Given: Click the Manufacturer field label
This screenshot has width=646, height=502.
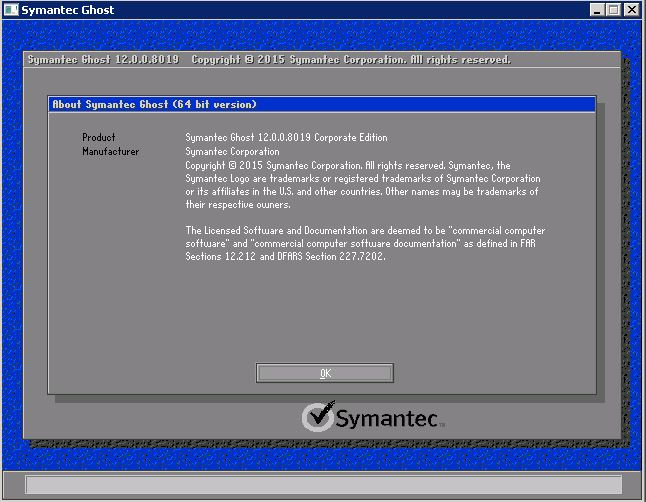Looking at the screenshot, I should [x=110, y=152].
